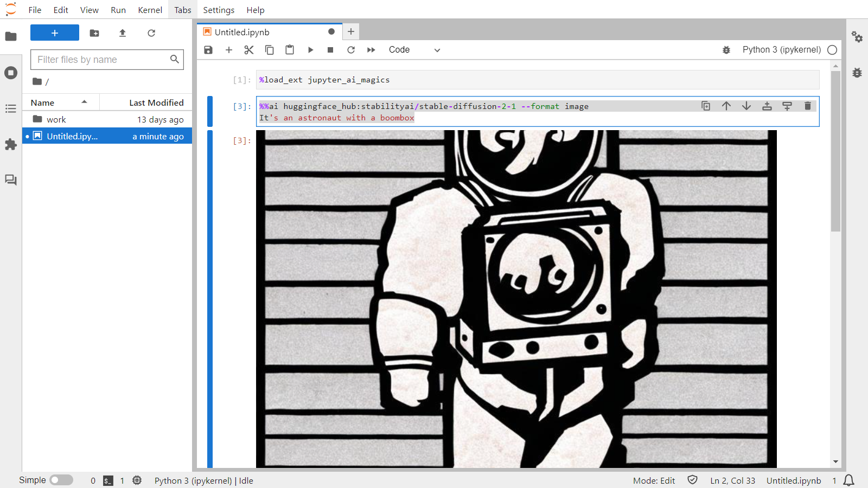Screen dimensions: 868x488
Task: Open the Kernel menu
Action: pos(150,10)
